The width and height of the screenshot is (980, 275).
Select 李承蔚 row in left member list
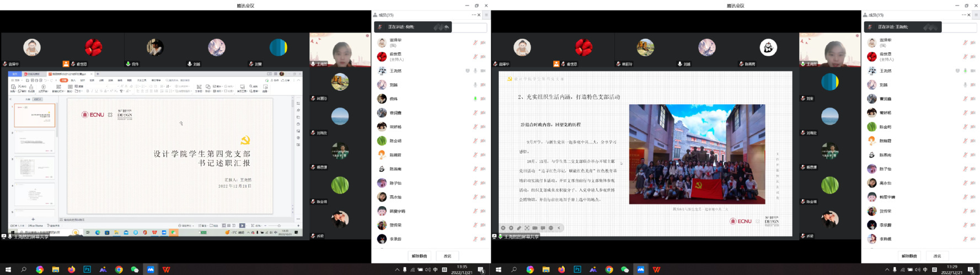(x=431, y=239)
